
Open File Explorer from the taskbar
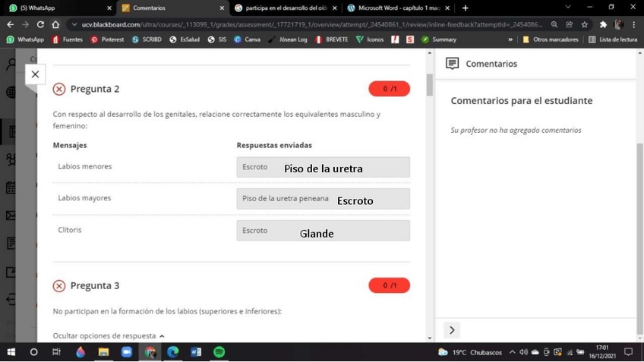[103, 352]
